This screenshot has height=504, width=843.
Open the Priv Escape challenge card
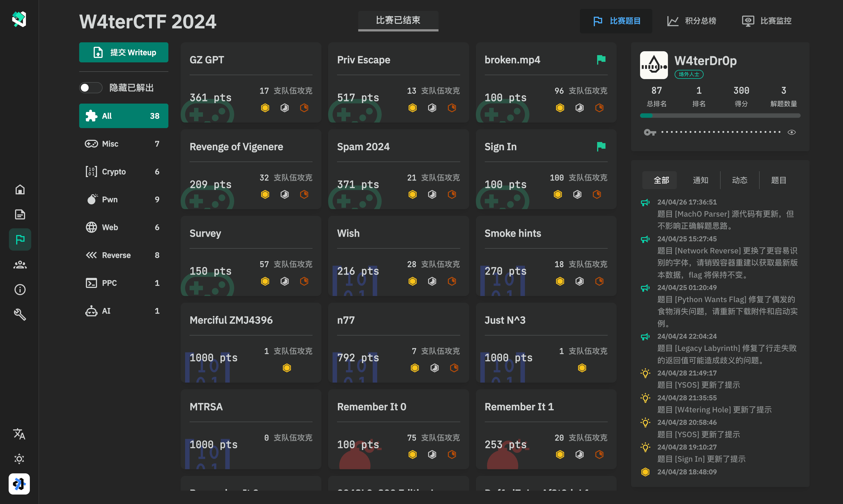[398, 82]
